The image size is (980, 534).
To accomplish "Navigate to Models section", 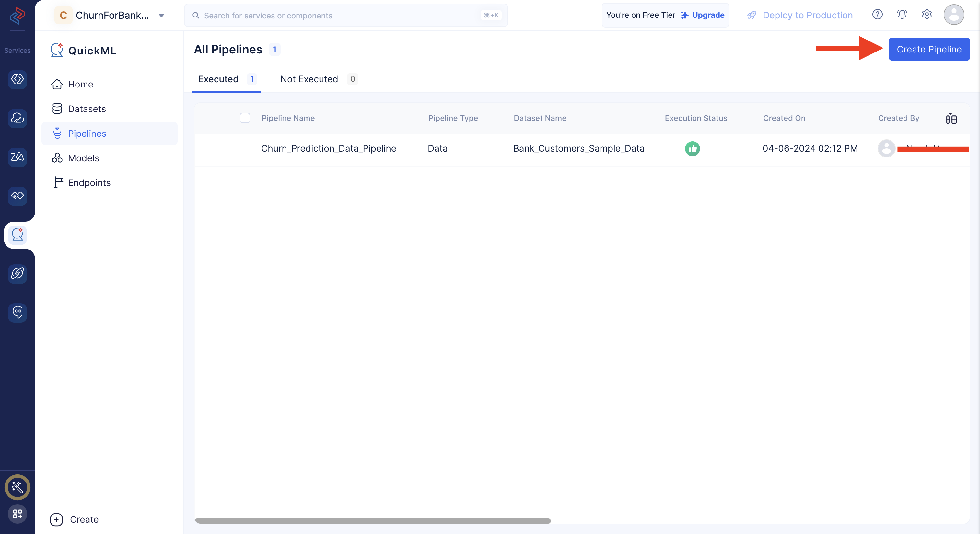I will (x=83, y=158).
